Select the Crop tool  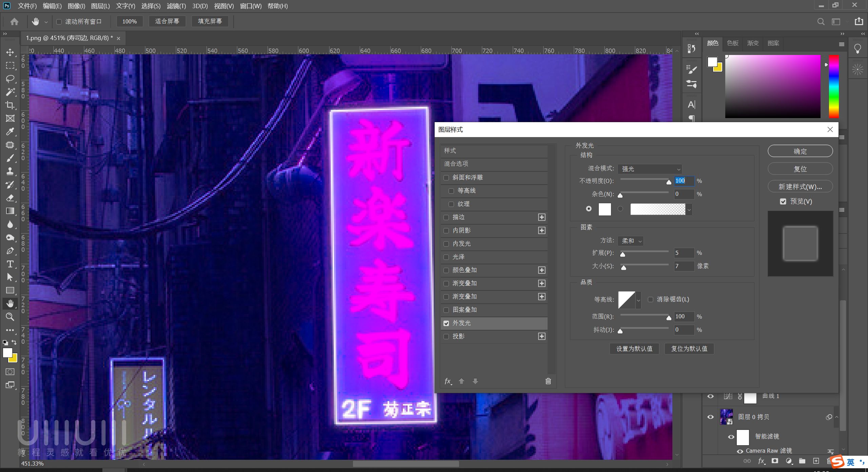click(x=10, y=105)
